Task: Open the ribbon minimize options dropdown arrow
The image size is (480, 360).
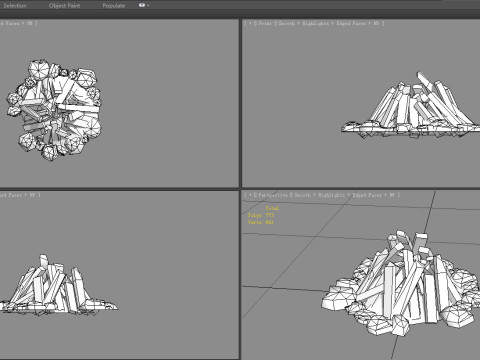Action: tap(148, 5)
